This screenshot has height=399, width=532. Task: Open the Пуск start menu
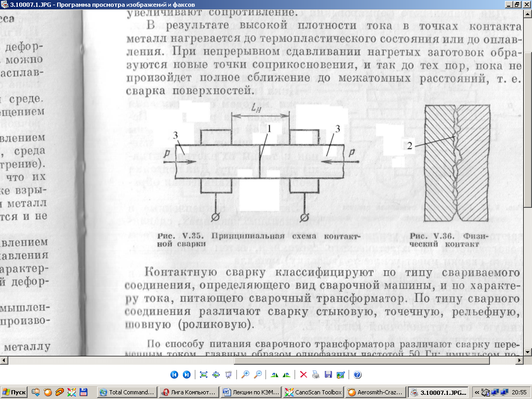point(14,392)
